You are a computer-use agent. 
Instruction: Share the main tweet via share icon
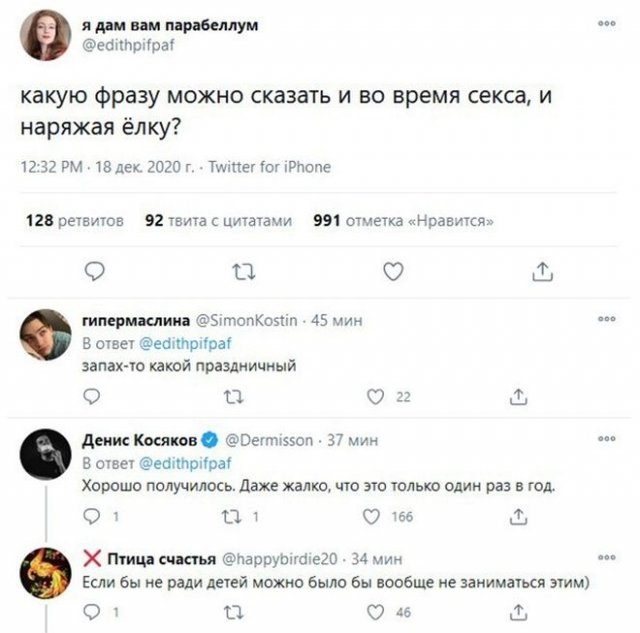click(x=542, y=270)
